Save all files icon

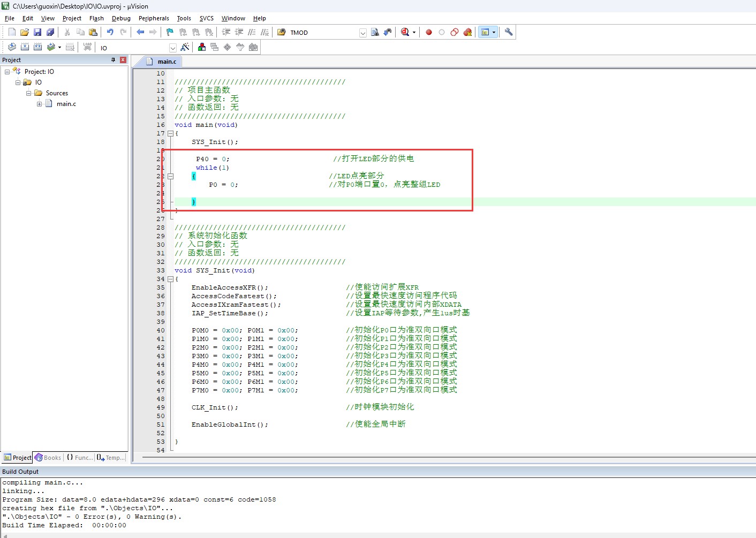(50, 32)
